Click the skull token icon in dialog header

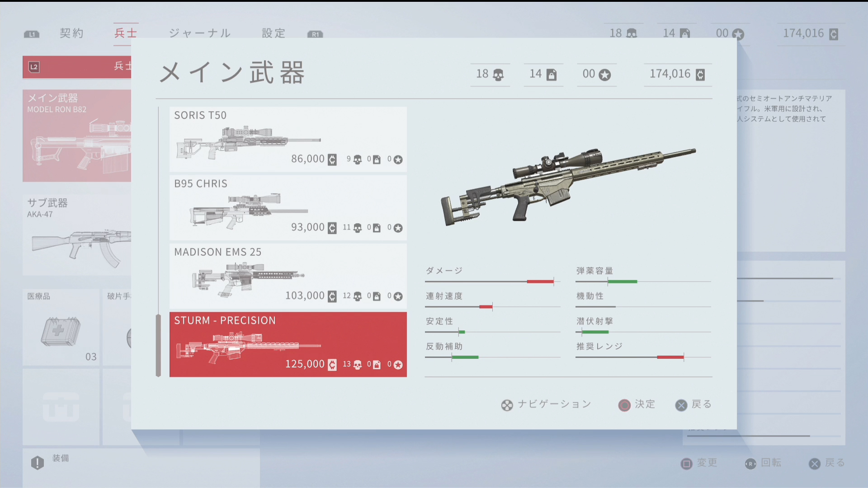498,75
